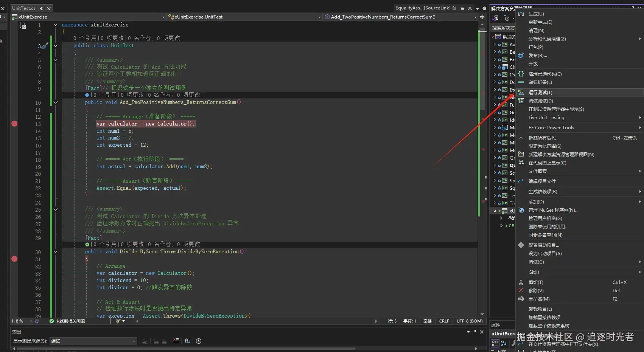Click the split editor icon beside member dropdown

point(482,17)
